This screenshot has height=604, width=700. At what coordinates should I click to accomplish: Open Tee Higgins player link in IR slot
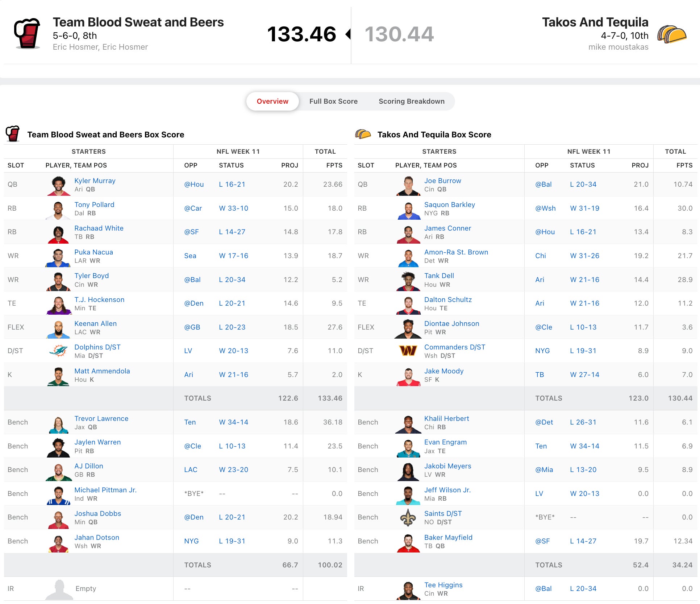tap(443, 585)
